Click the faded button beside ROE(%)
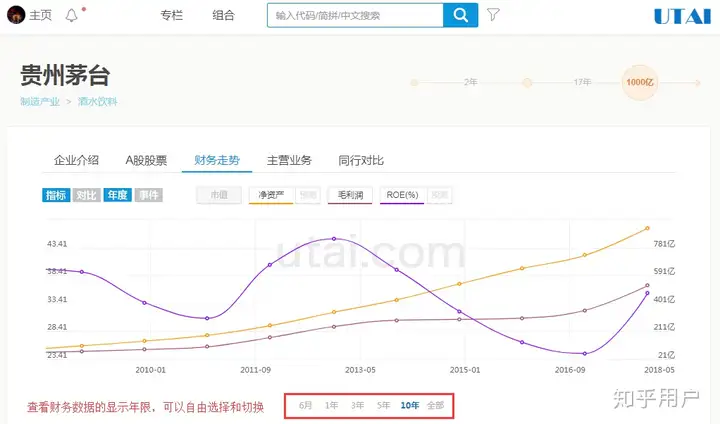The image size is (720, 424). pyautogui.click(x=439, y=195)
